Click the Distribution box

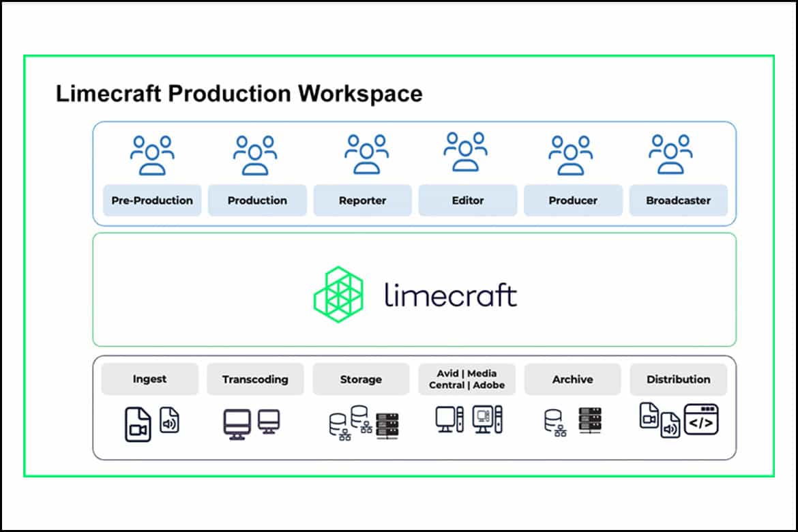pyautogui.click(x=679, y=379)
